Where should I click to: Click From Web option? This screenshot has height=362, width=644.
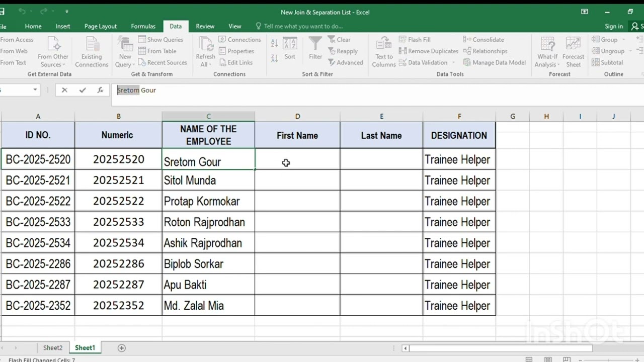[x=14, y=51]
